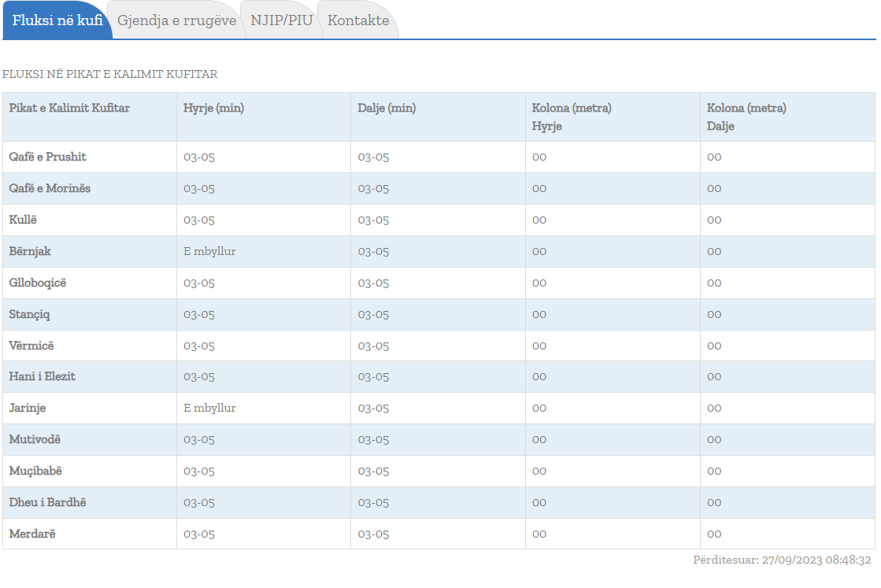The image size is (881, 588).
Task: Click the Kullë border crossing name
Action: [23, 220]
